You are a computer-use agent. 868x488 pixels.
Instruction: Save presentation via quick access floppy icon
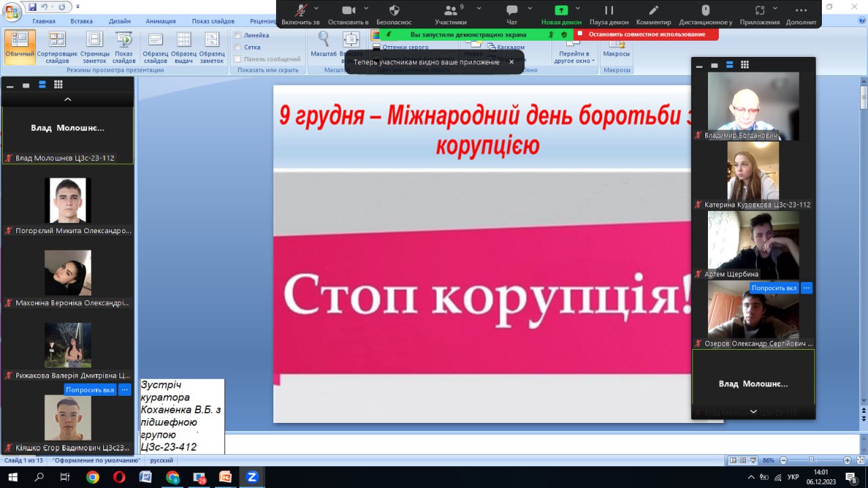tap(33, 7)
